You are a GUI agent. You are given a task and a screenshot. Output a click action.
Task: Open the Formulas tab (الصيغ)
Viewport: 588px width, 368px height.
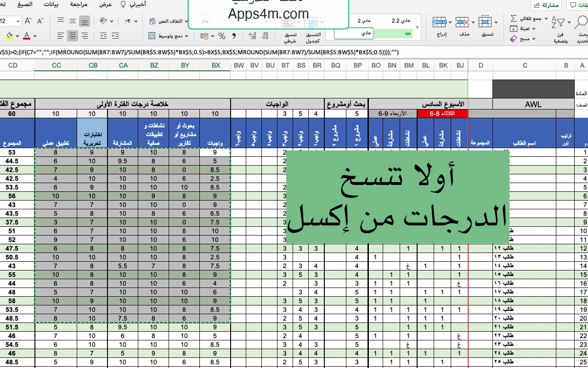25,5
